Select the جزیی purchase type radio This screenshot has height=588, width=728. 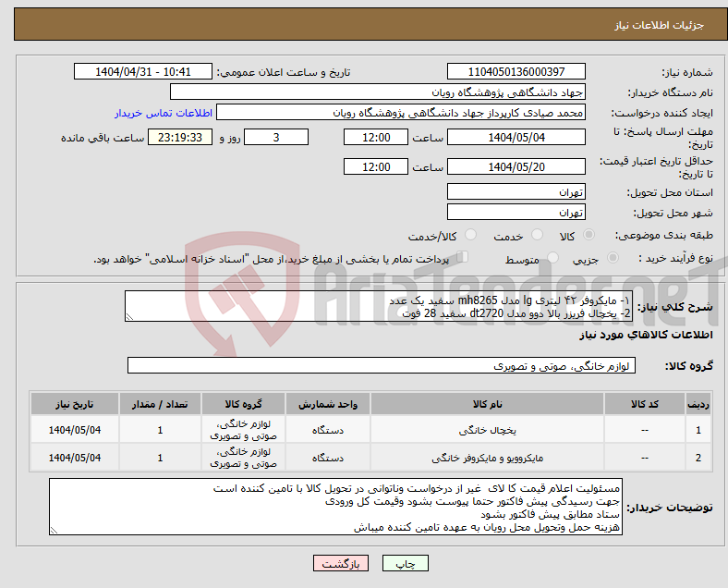pos(613,258)
